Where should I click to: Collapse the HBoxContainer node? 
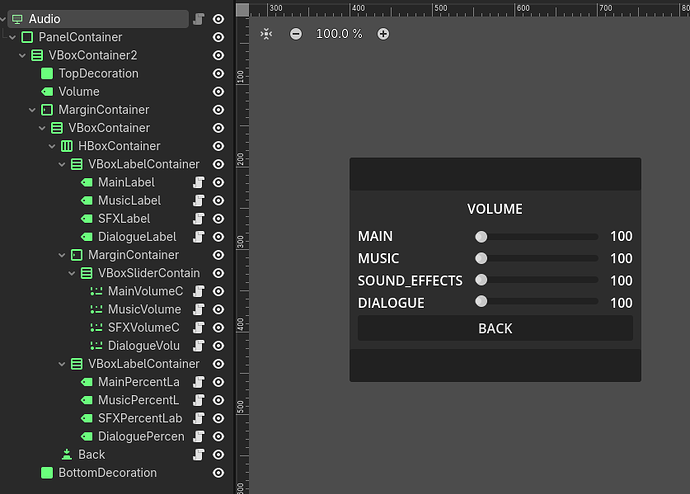pyautogui.click(x=53, y=146)
